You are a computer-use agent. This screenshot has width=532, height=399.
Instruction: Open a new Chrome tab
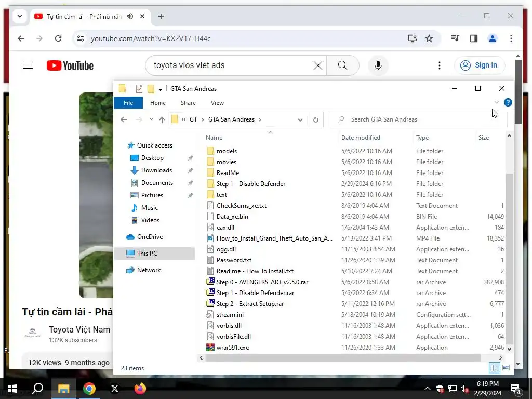click(x=161, y=16)
